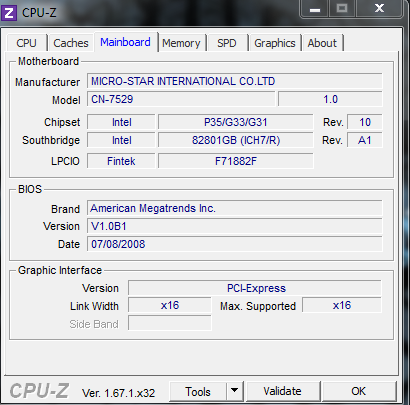Viewport: 410px width, 405px height.
Task: Click the version text Ver. 1.67.1.x32
Action: [119, 393]
